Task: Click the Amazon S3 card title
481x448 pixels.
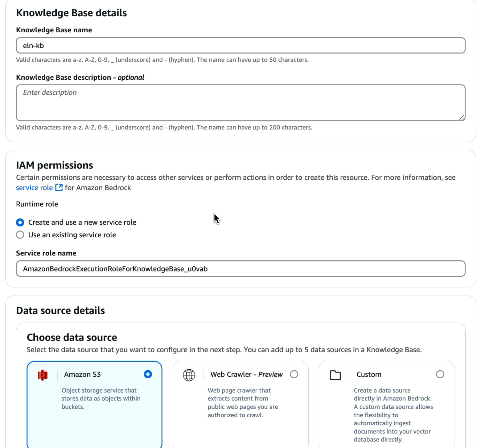Action: tap(82, 374)
